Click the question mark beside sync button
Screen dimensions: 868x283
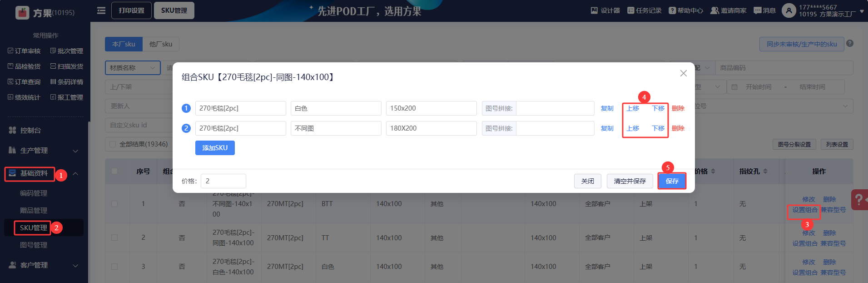(850, 44)
